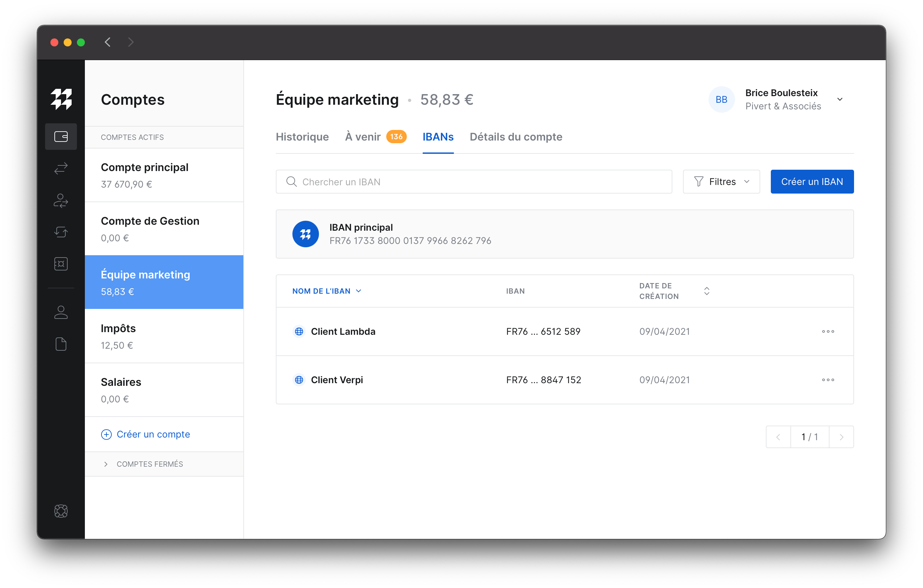The image size is (923, 588).
Task: Click the 09/04/2021 date for Client Lambda
Action: pos(664,331)
